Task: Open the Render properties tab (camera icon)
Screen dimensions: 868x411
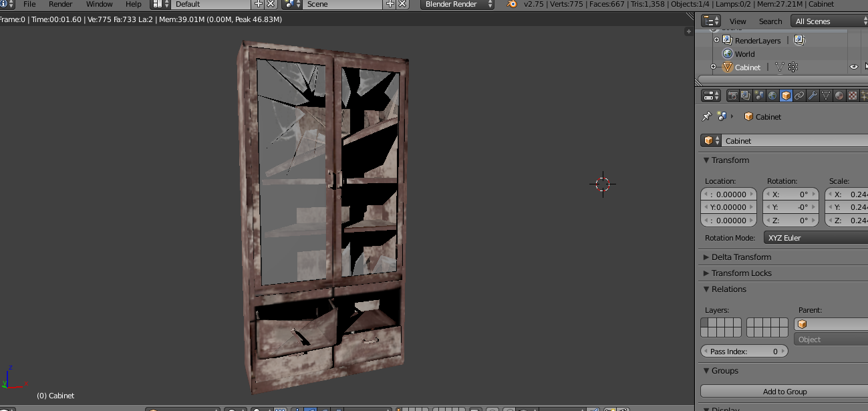Action: click(x=733, y=96)
